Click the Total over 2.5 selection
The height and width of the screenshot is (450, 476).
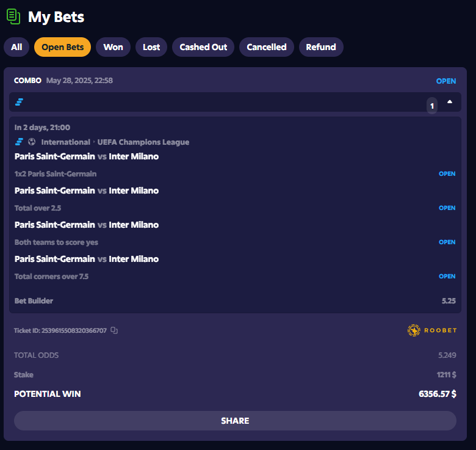38,208
